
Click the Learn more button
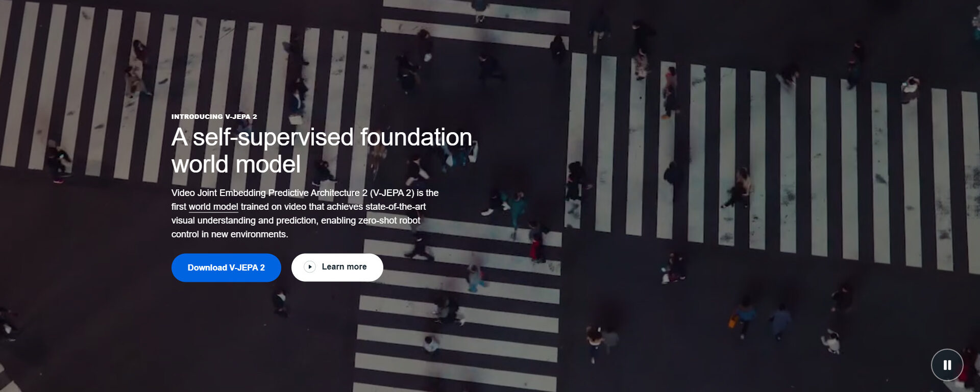coord(344,267)
